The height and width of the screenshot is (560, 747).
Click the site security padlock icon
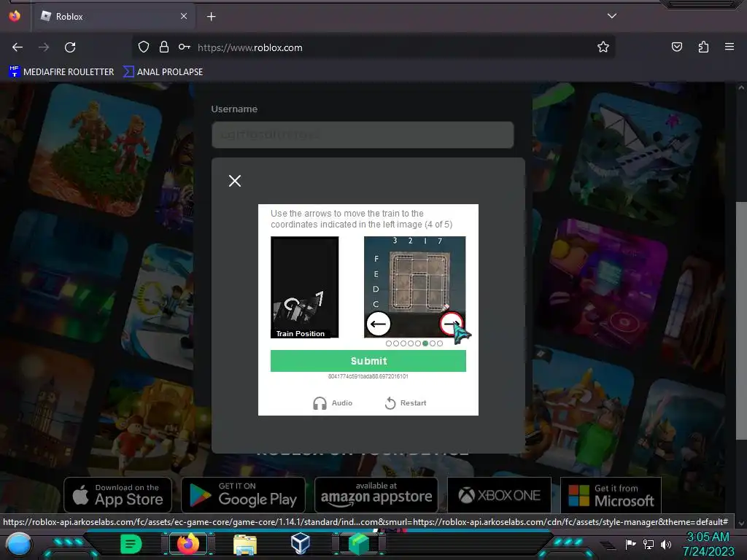pyautogui.click(x=164, y=47)
